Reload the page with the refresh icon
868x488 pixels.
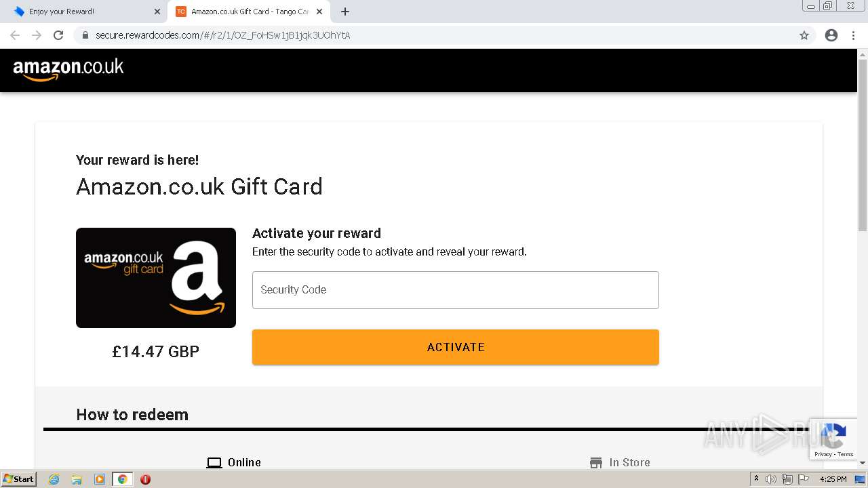click(58, 35)
